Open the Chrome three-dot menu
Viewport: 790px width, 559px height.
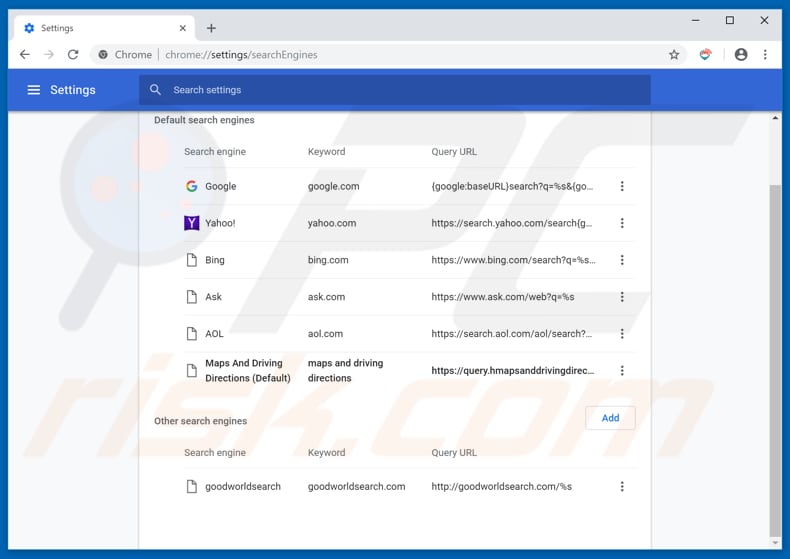pyautogui.click(x=765, y=54)
